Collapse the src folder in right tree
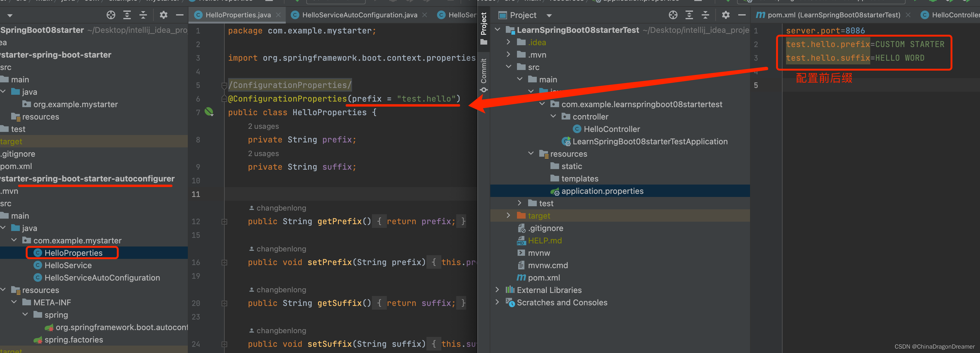 tap(509, 67)
